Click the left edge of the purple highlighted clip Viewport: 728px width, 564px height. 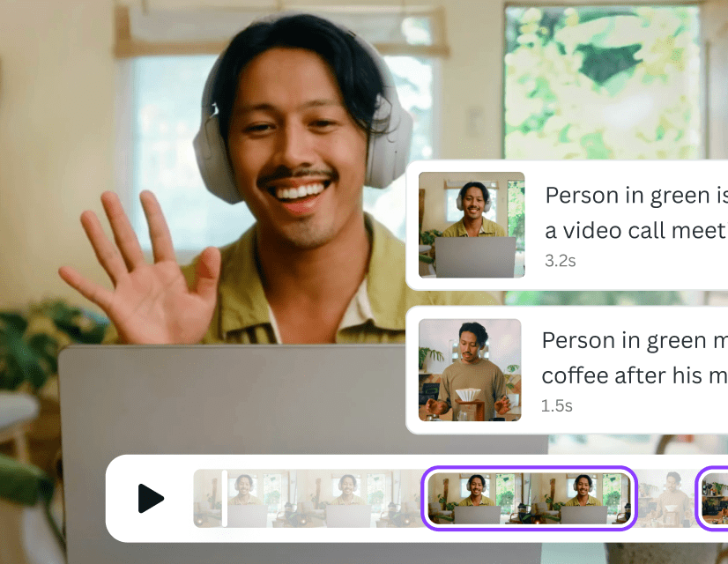click(x=424, y=498)
